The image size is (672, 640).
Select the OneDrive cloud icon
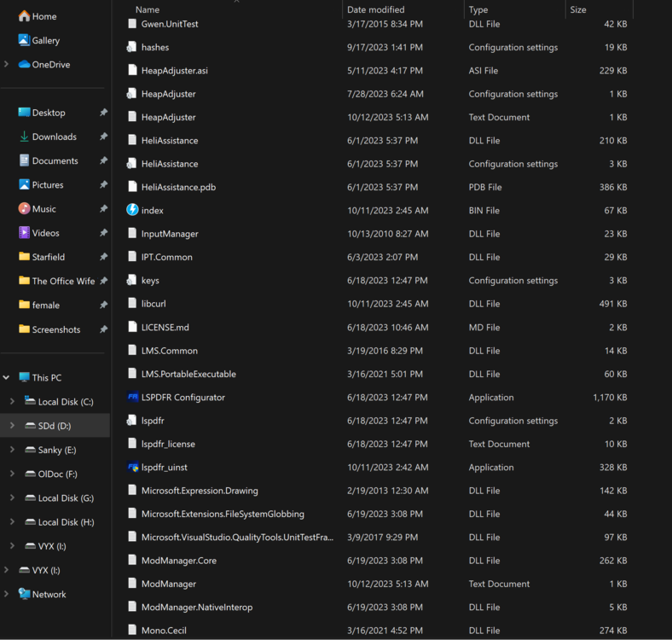[x=24, y=64]
